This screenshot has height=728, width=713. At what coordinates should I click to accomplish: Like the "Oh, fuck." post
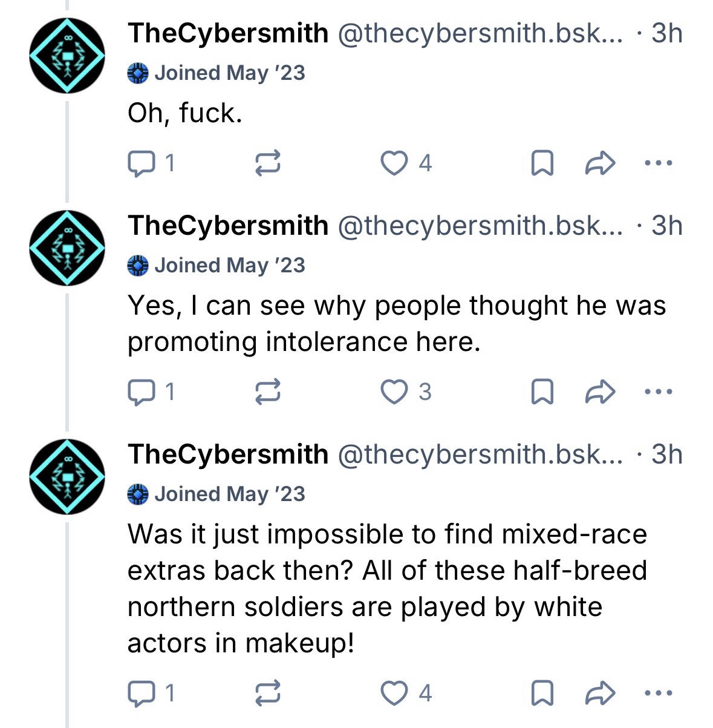394,163
